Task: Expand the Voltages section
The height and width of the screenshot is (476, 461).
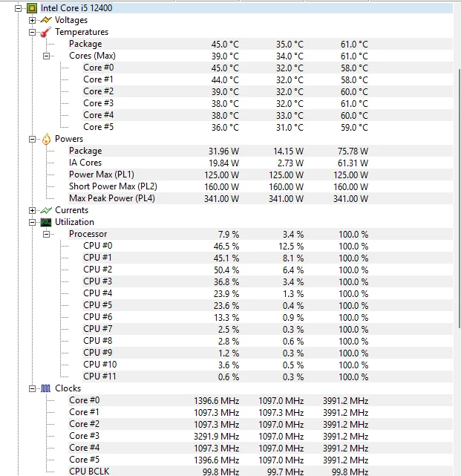Action: [x=33, y=20]
